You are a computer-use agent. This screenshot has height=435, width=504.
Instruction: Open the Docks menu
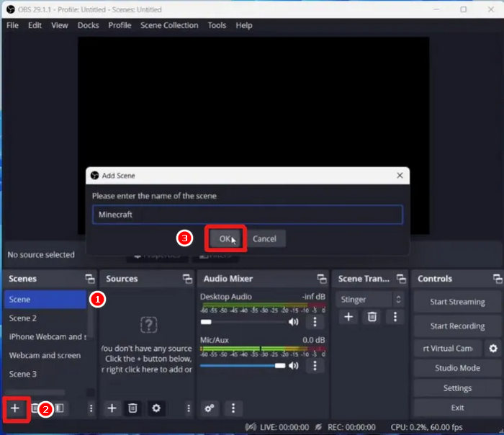88,25
